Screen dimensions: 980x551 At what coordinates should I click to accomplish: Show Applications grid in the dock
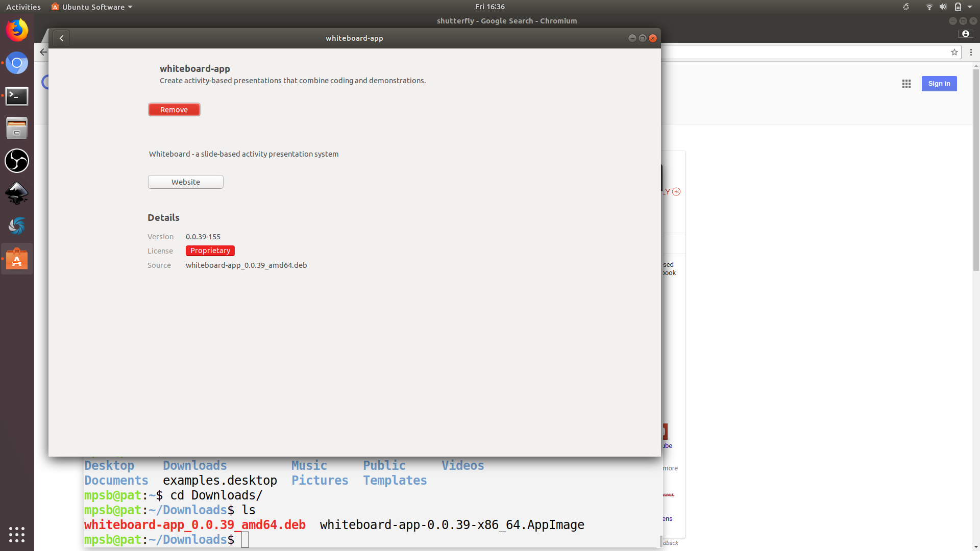[17, 534]
